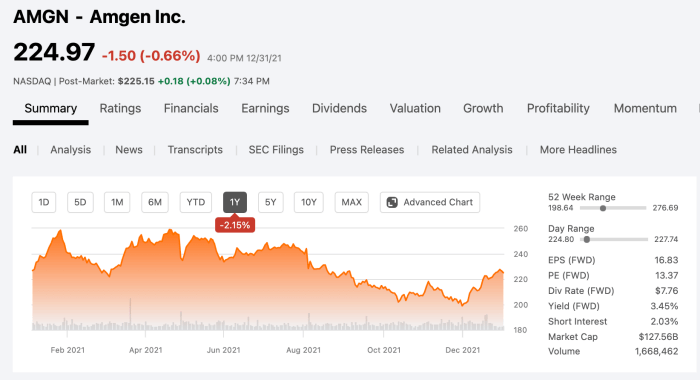Viewport: 700px width, 380px height.
Task: Open the Momentum tab
Action: coord(645,109)
